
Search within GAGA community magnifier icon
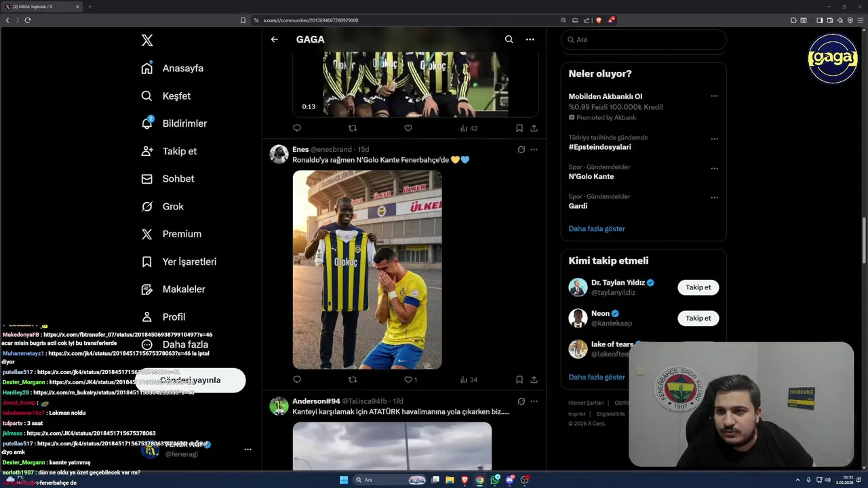[509, 39]
